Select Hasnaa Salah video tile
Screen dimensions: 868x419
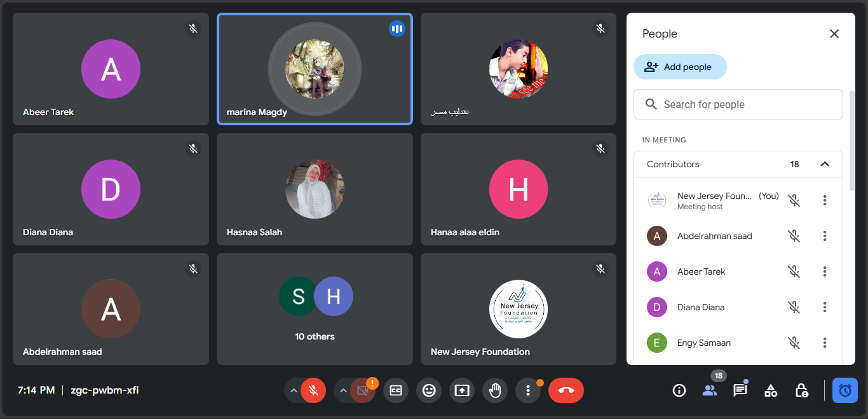point(315,189)
